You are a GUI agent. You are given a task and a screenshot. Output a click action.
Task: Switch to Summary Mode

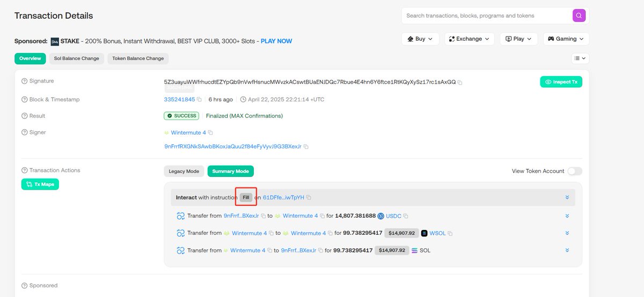(231, 171)
